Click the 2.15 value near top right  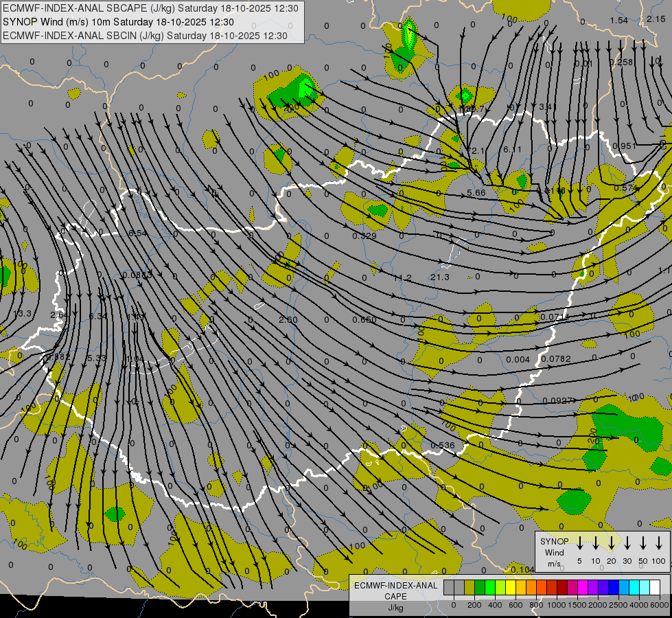click(656, 19)
